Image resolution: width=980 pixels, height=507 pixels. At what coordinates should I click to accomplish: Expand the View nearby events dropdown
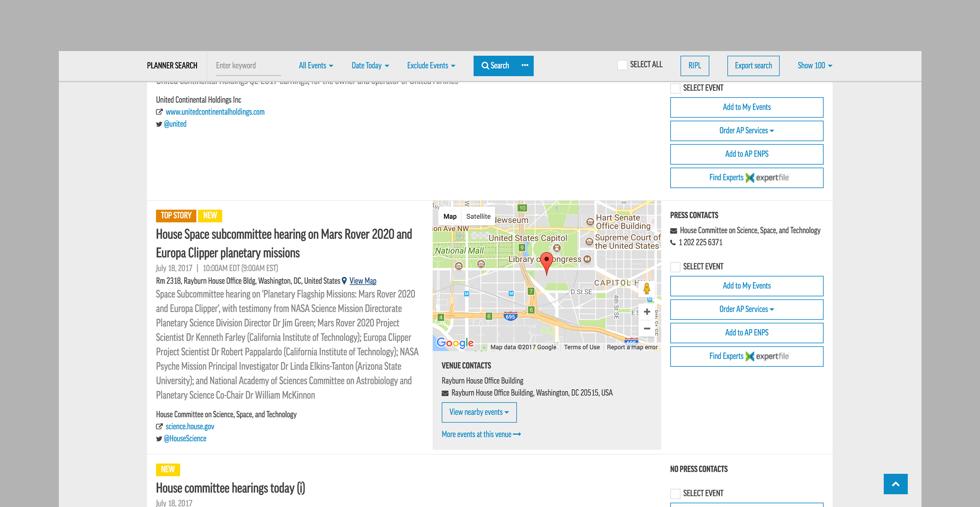tap(479, 412)
